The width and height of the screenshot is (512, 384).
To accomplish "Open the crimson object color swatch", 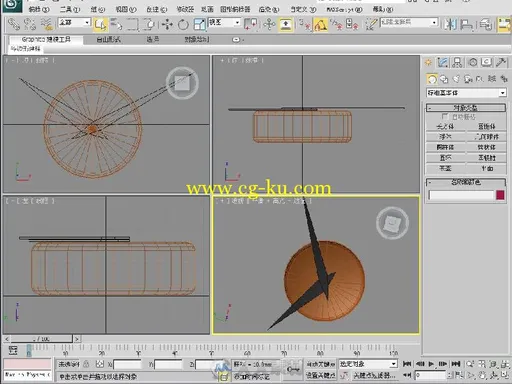I will pyautogui.click(x=500, y=195).
